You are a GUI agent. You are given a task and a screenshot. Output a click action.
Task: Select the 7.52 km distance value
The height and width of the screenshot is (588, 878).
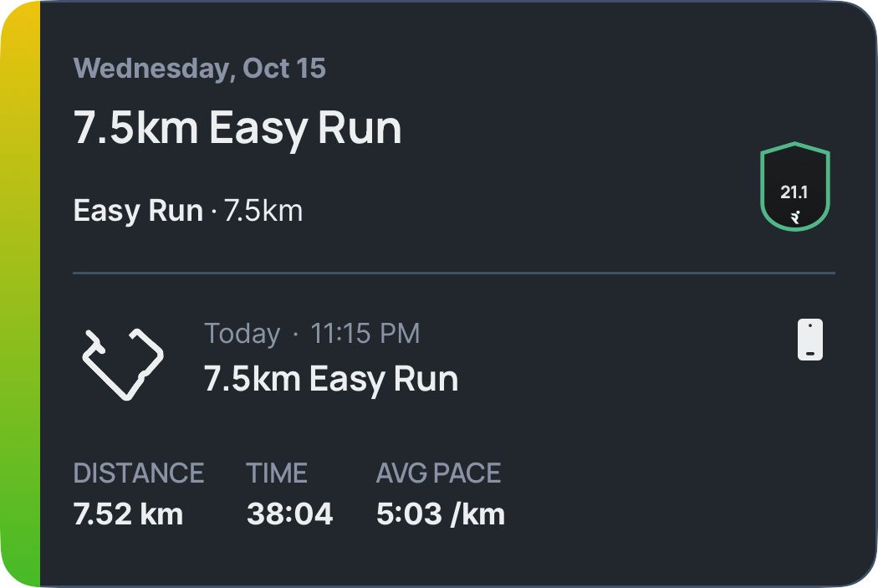click(x=128, y=514)
